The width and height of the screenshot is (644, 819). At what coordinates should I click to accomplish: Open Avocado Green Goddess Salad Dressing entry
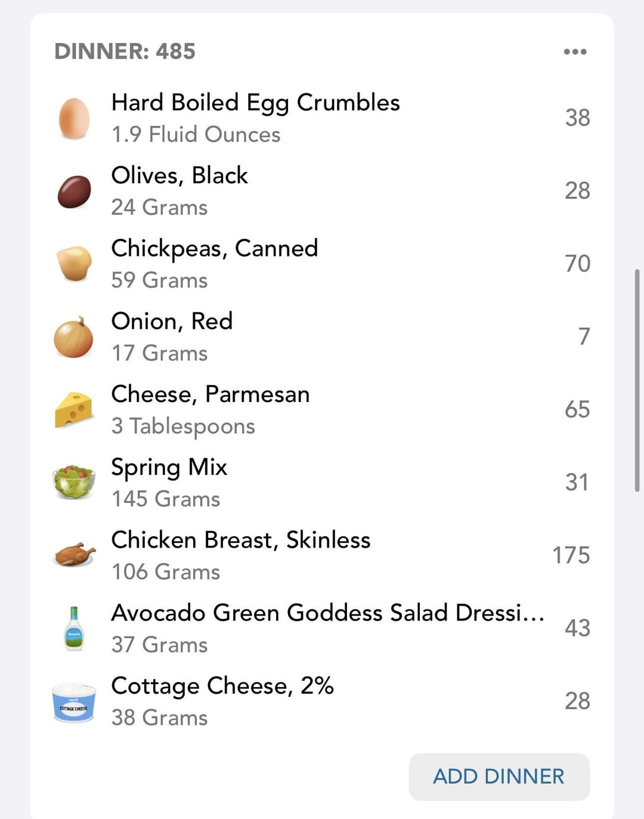click(x=322, y=628)
